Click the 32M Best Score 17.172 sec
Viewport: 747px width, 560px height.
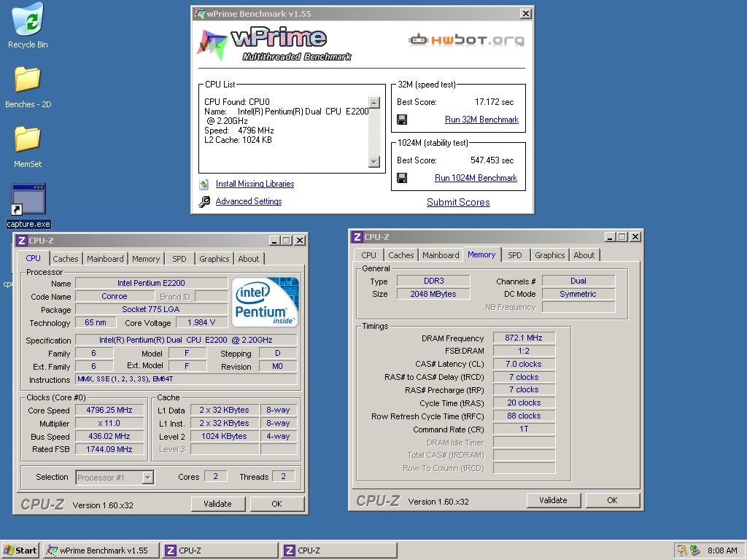[x=495, y=102]
